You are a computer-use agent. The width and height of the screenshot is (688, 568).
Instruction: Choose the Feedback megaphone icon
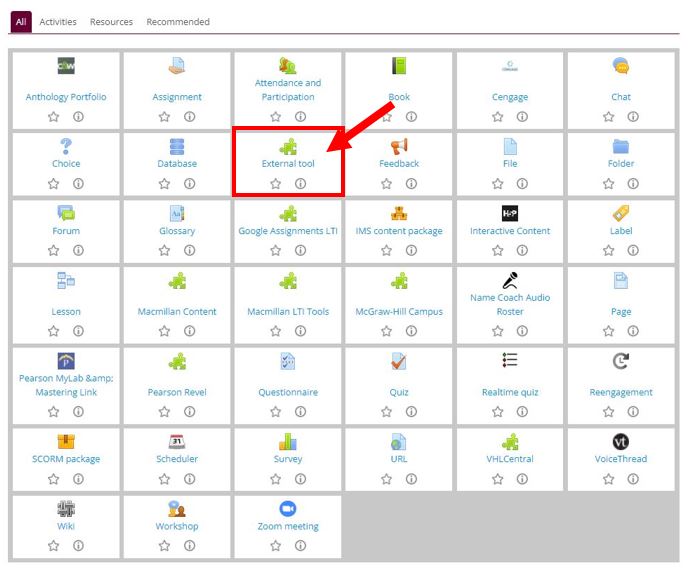399,146
